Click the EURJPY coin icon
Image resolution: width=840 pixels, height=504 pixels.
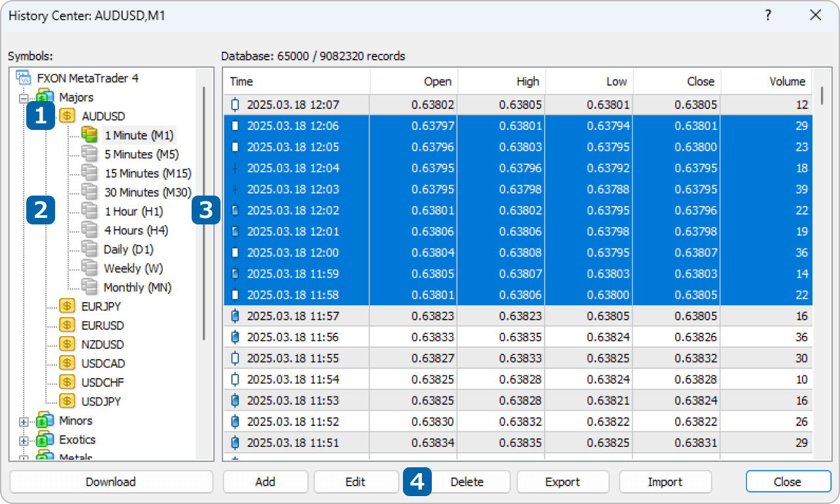coord(67,306)
